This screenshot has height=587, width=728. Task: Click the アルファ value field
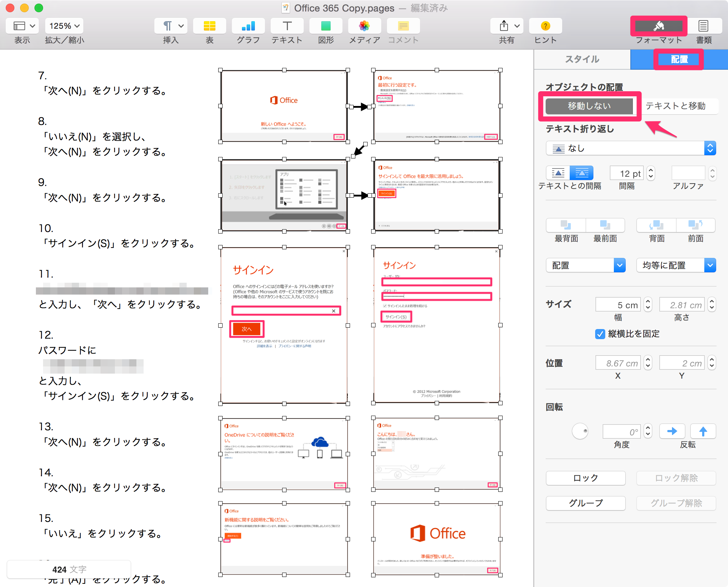(x=689, y=174)
